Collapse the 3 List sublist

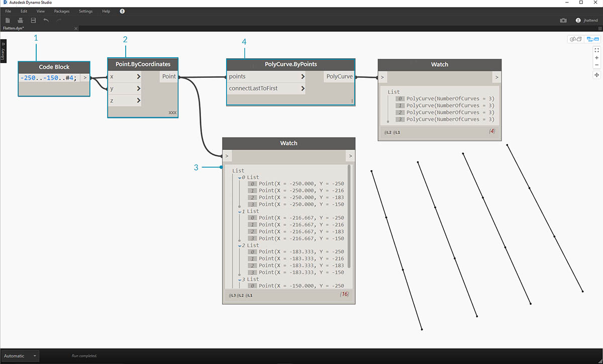coord(239,279)
